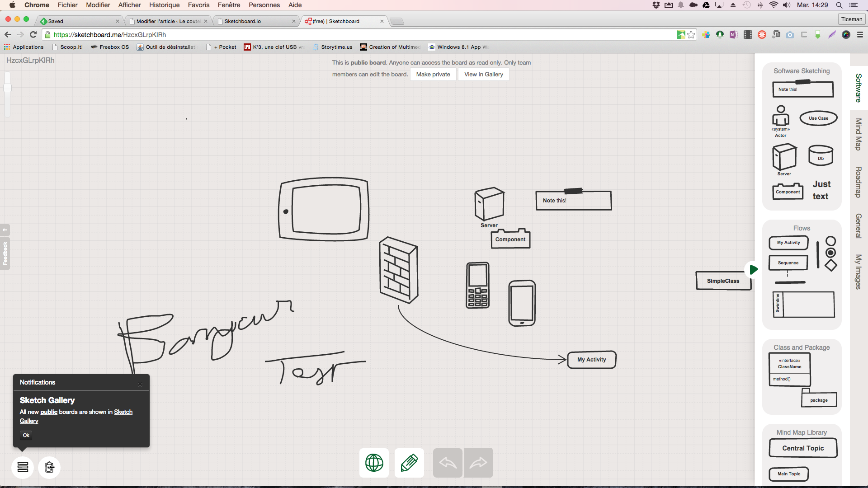
Task: Click the board name HzcxGLrpKIRh
Action: 30,60
